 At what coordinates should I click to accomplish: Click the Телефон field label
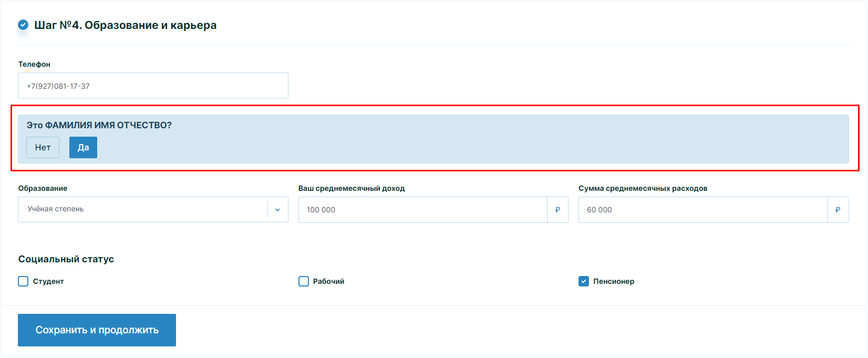click(34, 64)
